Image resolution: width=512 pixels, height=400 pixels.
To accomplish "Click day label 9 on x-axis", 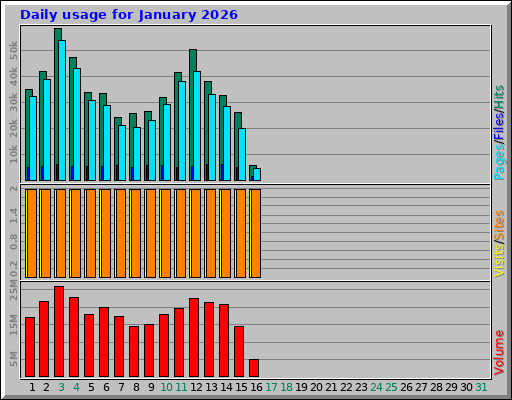I will click(151, 387).
